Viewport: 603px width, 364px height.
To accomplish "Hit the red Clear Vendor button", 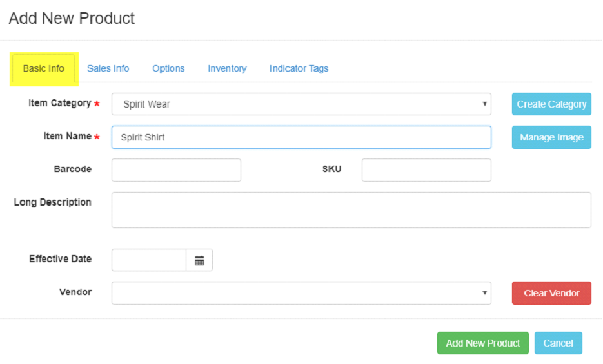I will pyautogui.click(x=551, y=293).
